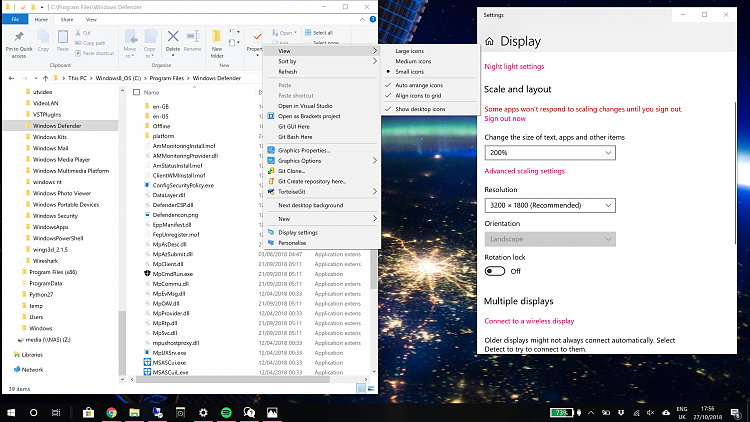Toggle Show desktop icons option
The width and height of the screenshot is (750, 422).
(420, 109)
